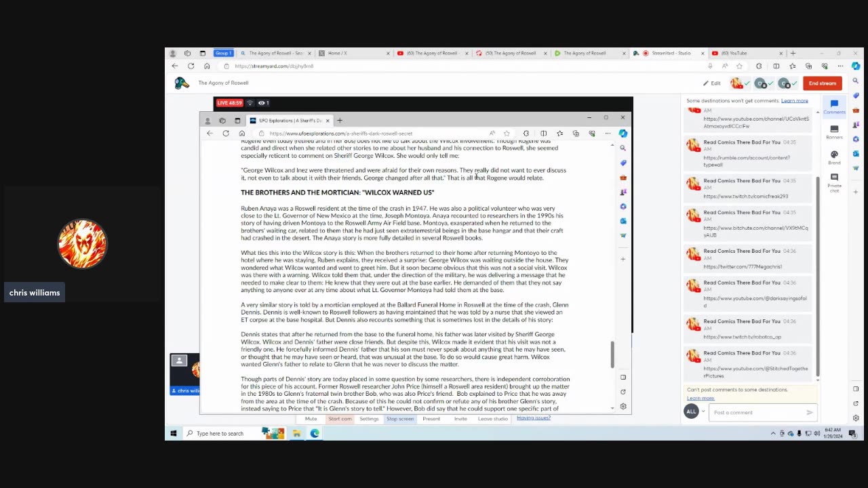Click the plus icon in Edge sidebar
The image size is (868, 488).
pyautogui.click(x=856, y=192)
